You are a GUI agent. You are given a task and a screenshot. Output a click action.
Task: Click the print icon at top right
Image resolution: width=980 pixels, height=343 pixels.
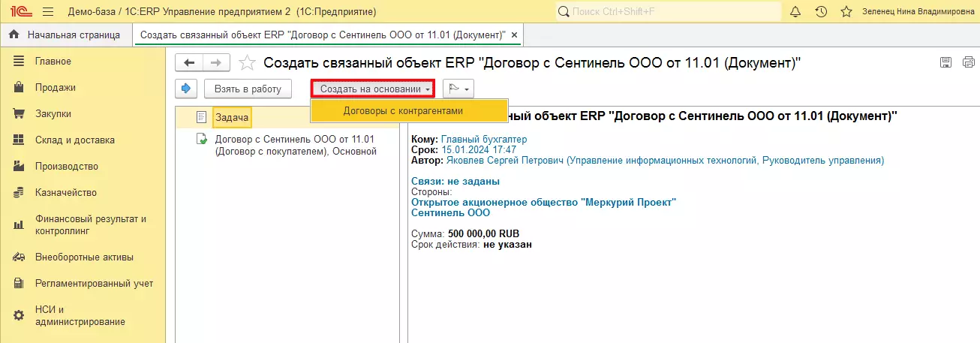[x=967, y=62]
